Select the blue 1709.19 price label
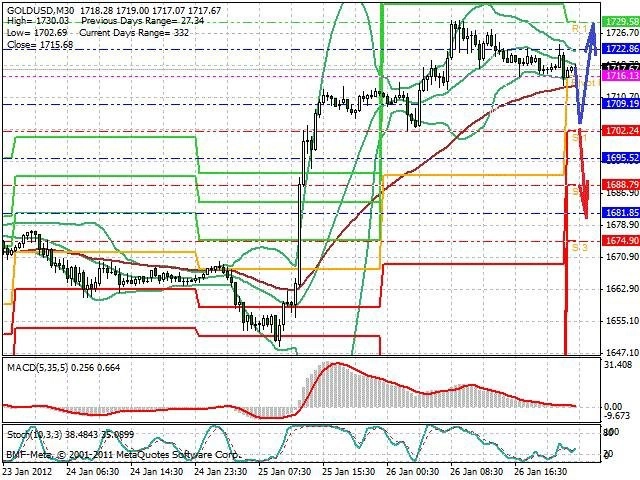The image size is (640, 480). (x=621, y=104)
